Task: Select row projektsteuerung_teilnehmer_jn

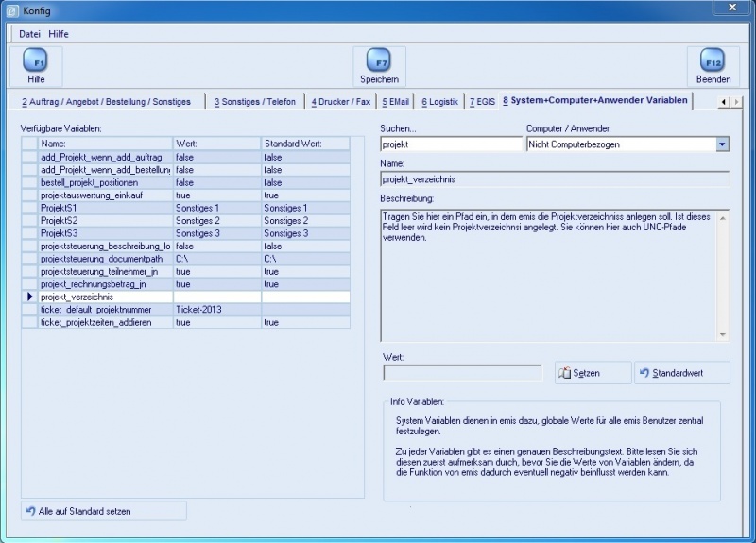Action: pos(185,271)
